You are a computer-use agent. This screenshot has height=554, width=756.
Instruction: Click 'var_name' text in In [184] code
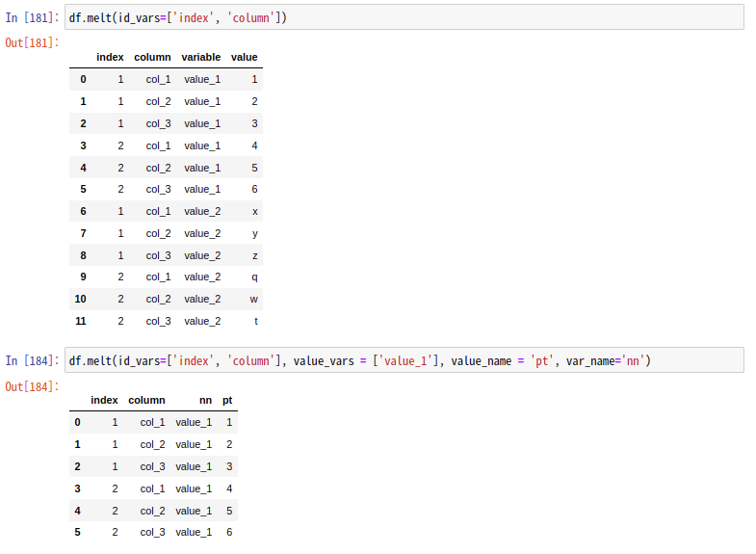[590, 360]
